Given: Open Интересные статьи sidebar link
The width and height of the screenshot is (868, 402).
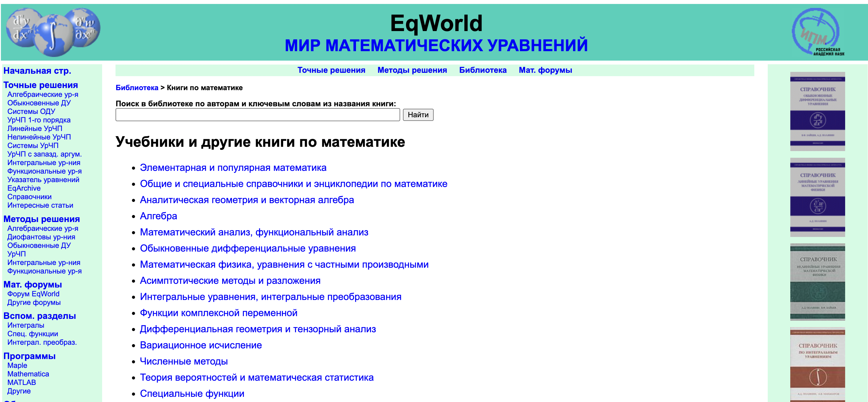Looking at the screenshot, I should pyautogui.click(x=40, y=205).
